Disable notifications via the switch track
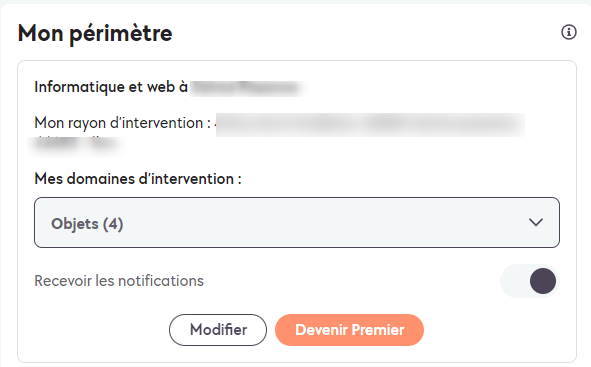This screenshot has width=591, height=367. 530,281
